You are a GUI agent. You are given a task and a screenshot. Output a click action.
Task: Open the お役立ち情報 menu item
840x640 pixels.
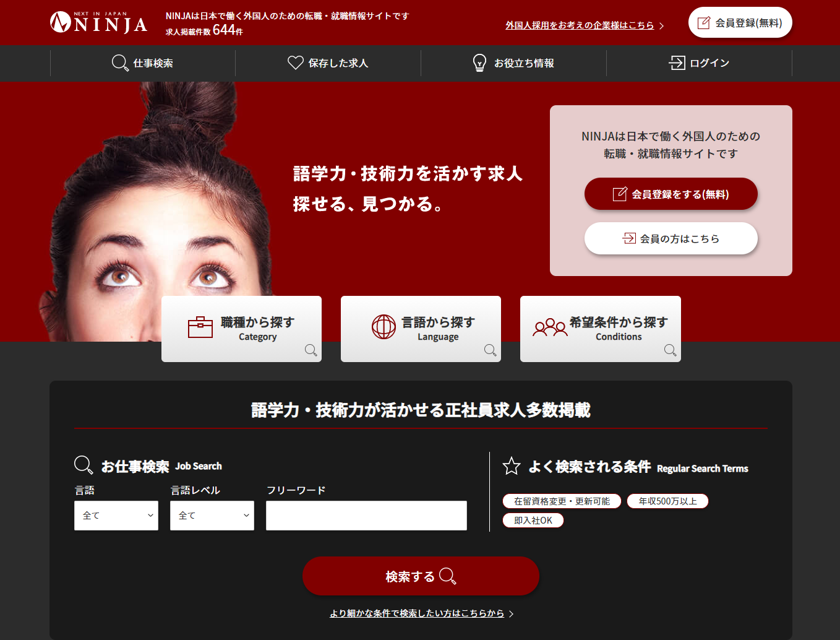[514, 63]
